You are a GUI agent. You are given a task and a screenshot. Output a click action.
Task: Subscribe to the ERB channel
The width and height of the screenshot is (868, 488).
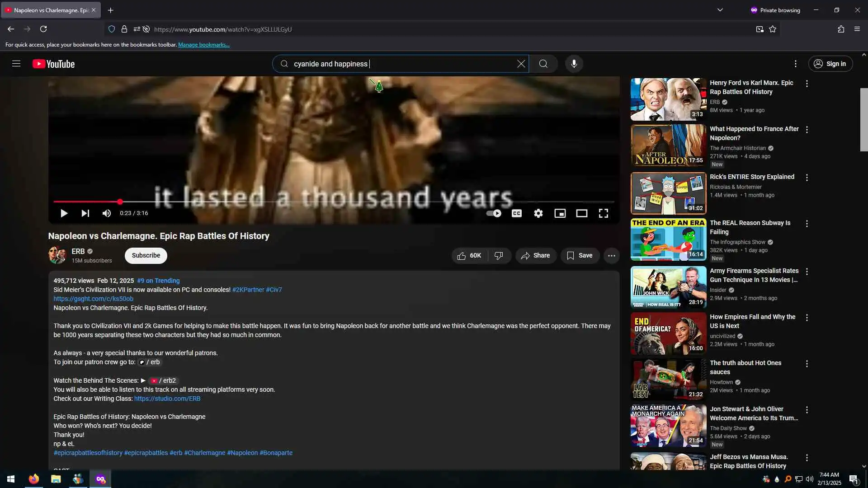pos(146,255)
